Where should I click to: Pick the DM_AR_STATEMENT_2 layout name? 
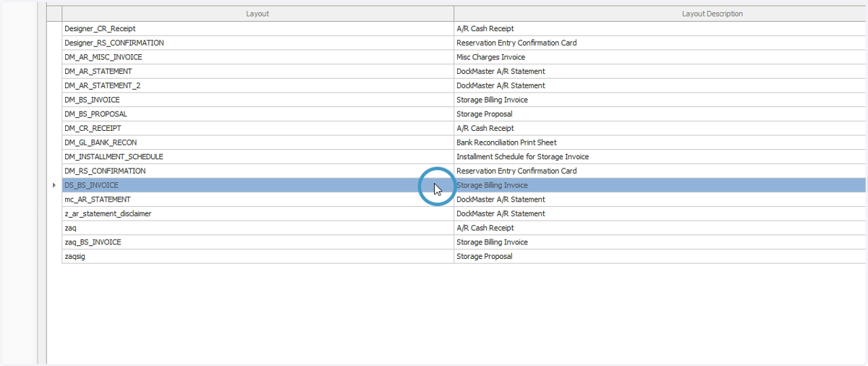[102, 85]
